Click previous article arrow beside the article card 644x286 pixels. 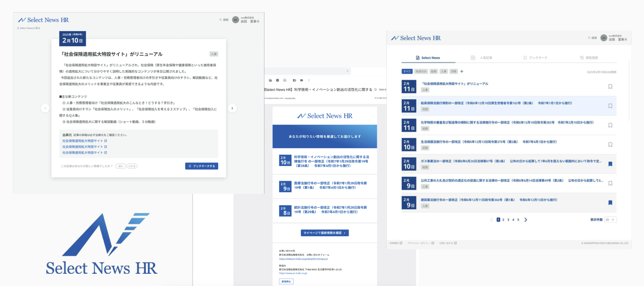pyautogui.click(x=45, y=108)
